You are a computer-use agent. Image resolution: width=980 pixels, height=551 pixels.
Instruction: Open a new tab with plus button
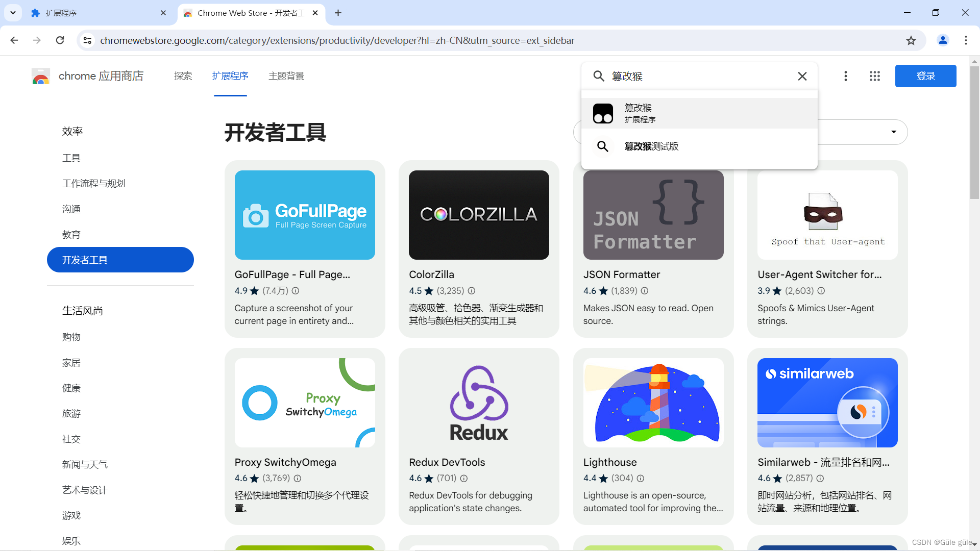(x=338, y=13)
